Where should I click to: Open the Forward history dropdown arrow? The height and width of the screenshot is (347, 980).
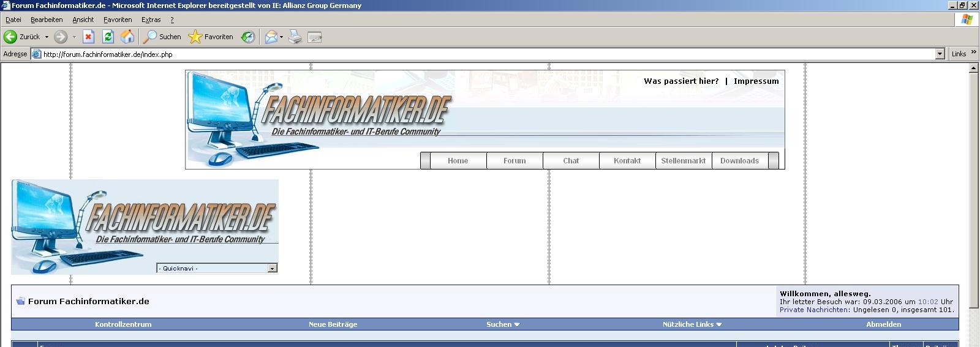pos(74,37)
